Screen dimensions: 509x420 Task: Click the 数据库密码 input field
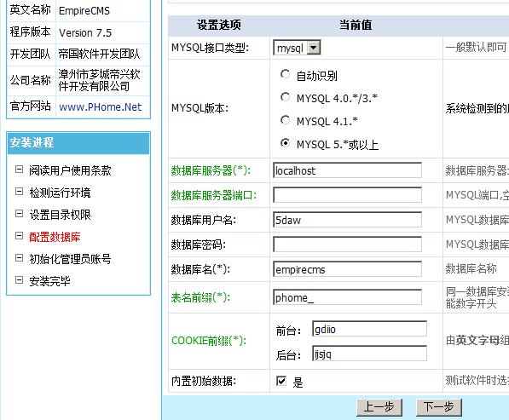[x=347, y=245]
